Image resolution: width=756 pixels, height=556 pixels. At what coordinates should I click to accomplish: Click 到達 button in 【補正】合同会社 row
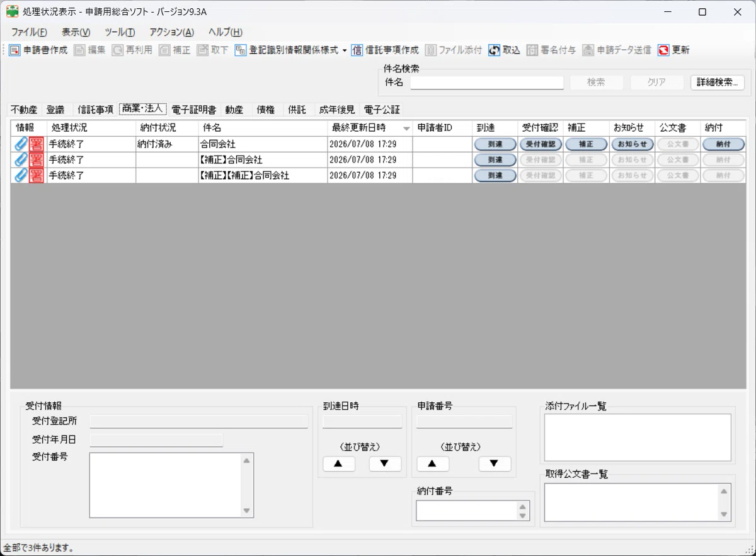tap(495, 159)
